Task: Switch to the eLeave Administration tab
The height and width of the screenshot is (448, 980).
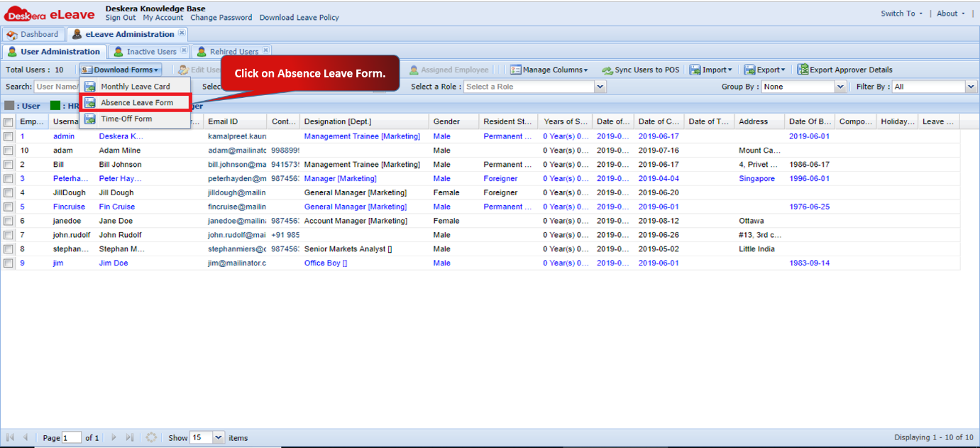Action: [x=128, y=34]
